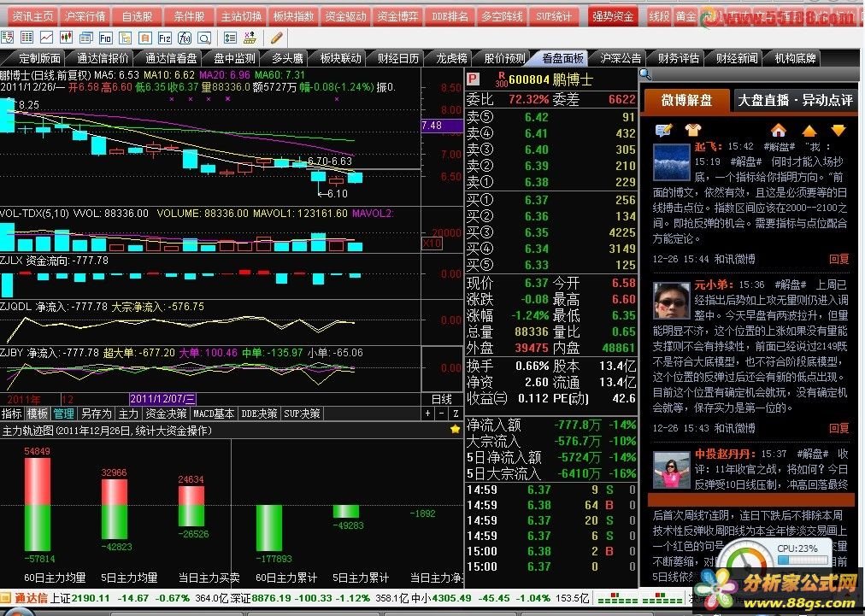Click the 指标 tab below the chart
Viewport: 865px width, 616px height.
click(x=12, y=414)
